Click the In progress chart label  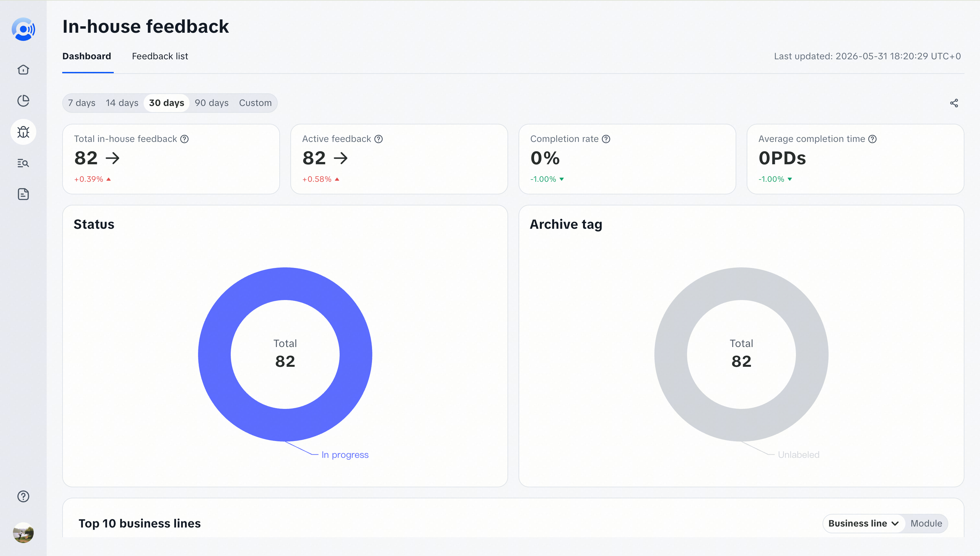point(345,455)
